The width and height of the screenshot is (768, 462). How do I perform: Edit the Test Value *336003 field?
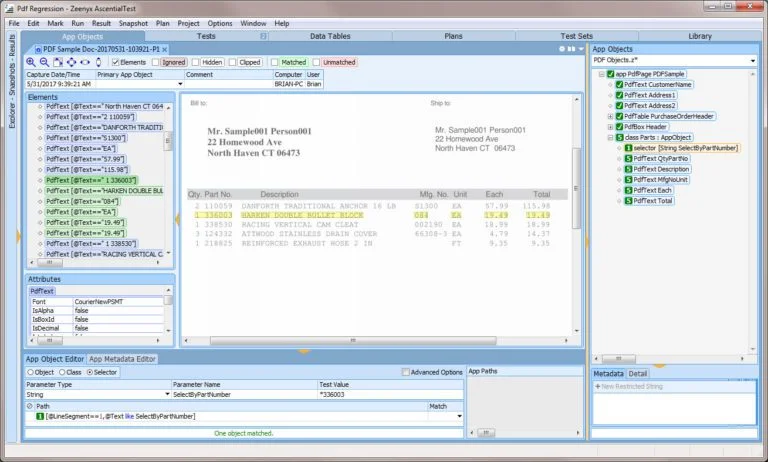[391, 395]
